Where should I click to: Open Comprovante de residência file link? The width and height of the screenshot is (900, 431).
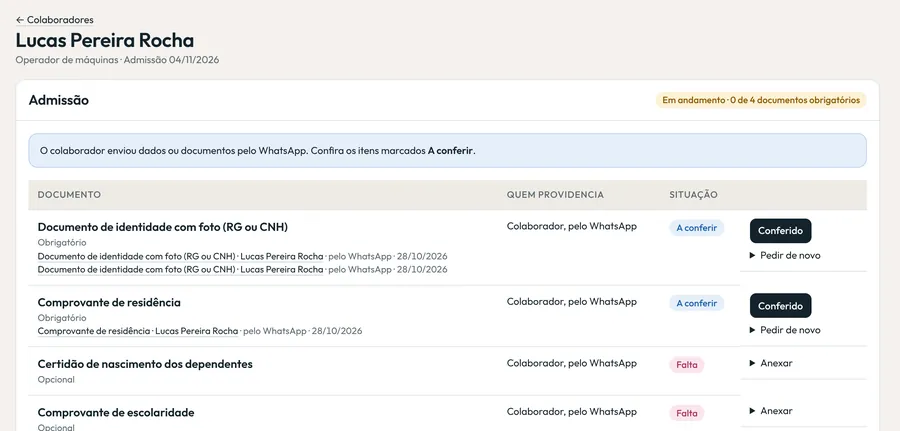coord(138,331)
